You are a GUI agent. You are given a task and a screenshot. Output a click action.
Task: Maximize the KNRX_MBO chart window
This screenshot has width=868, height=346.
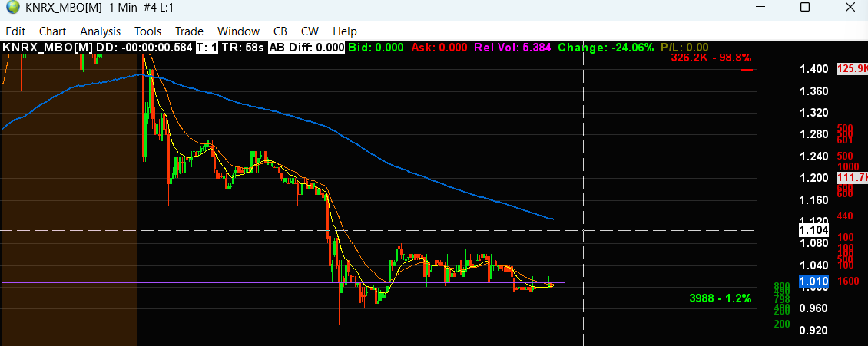805,7
